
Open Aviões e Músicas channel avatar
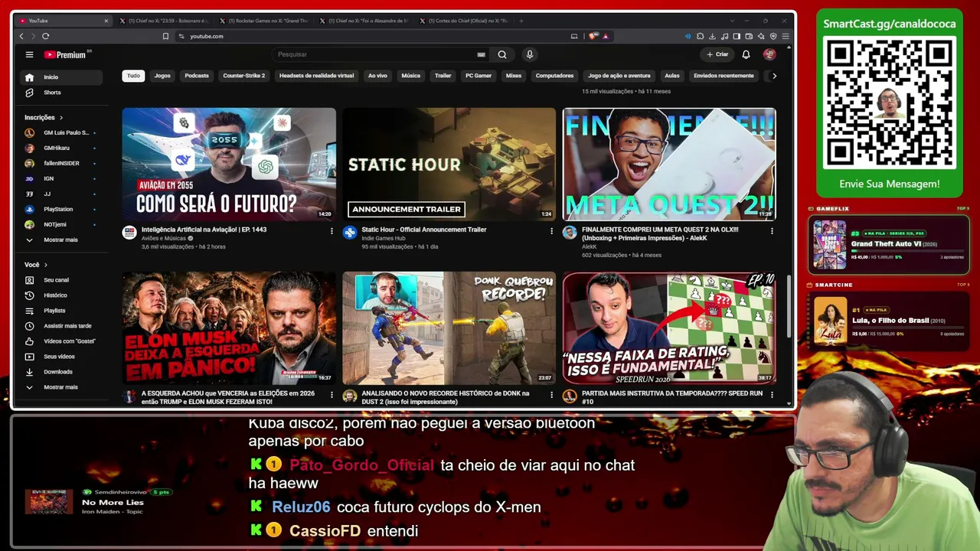tap(129, 233)
